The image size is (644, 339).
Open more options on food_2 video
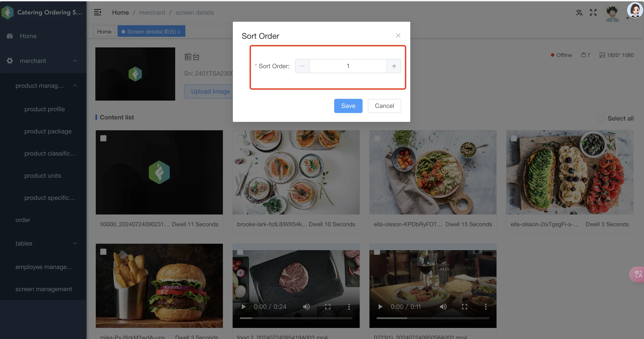coord(349,306)
